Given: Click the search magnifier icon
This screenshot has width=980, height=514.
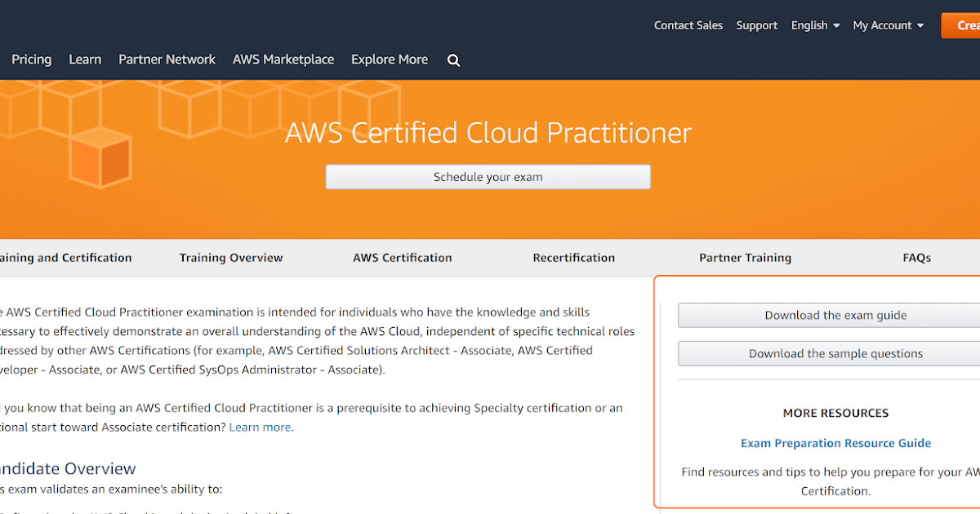Looking at the screenshot, I should (454, 60).
